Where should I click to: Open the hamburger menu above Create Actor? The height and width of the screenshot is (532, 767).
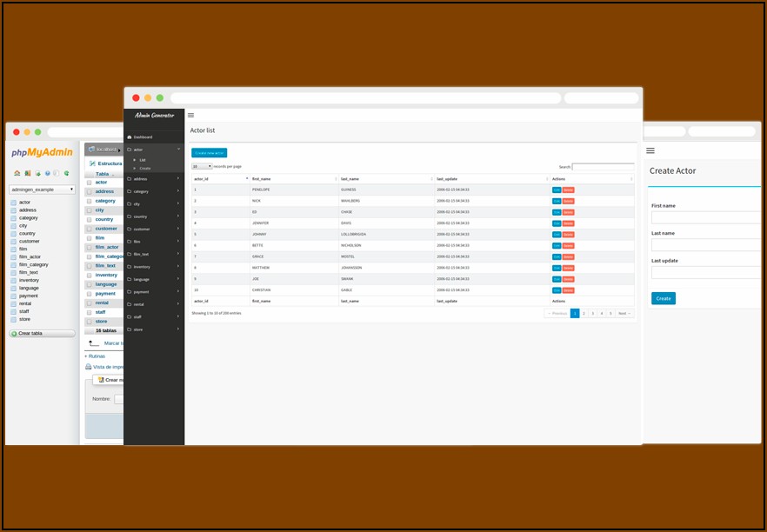tap(650, 150)
